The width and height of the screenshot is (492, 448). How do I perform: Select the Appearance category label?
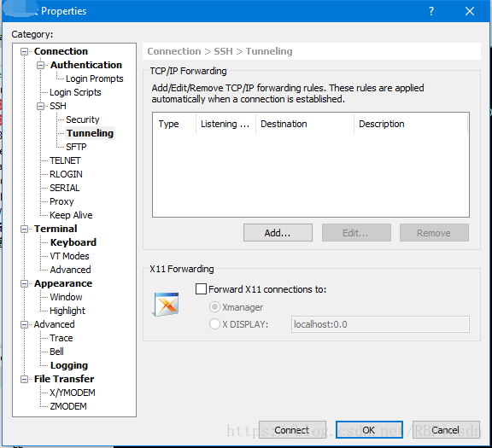[x=63, y=283]
